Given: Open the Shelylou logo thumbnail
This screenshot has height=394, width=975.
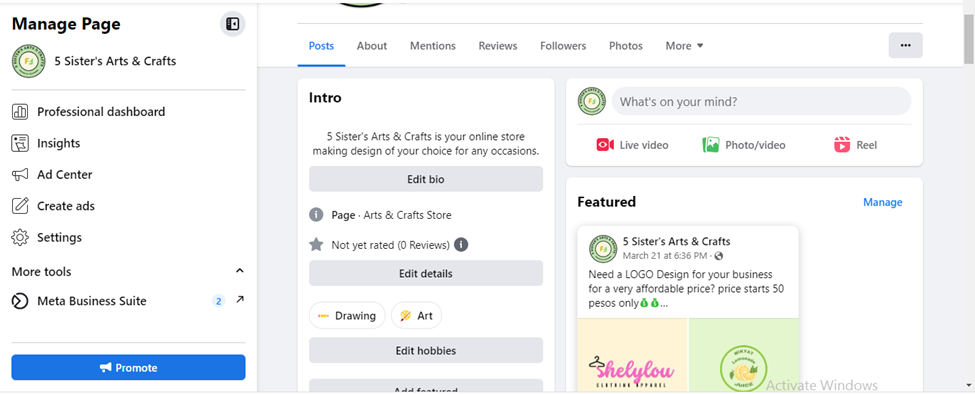Looking at the screenshot, I should click(632, 355).
